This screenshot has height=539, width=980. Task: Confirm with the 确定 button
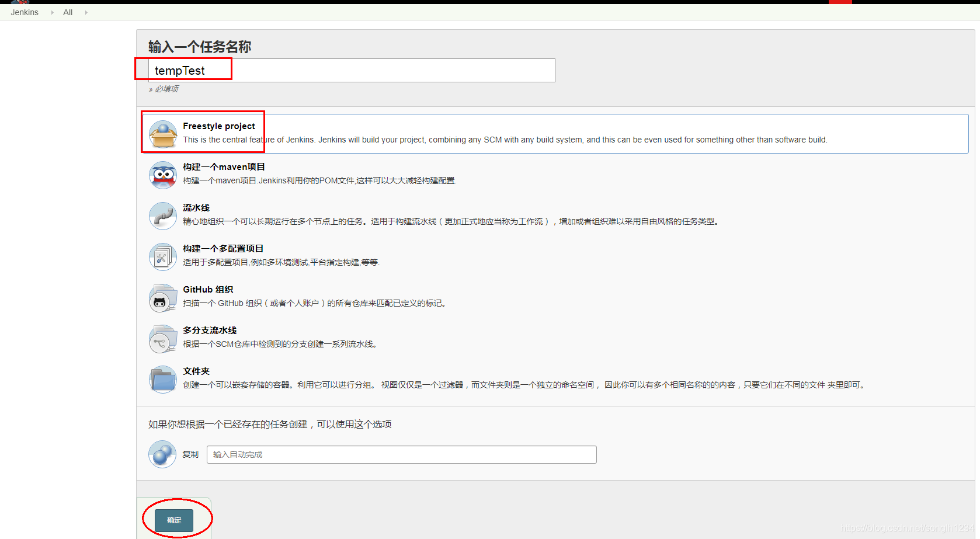tap(174, 520)
